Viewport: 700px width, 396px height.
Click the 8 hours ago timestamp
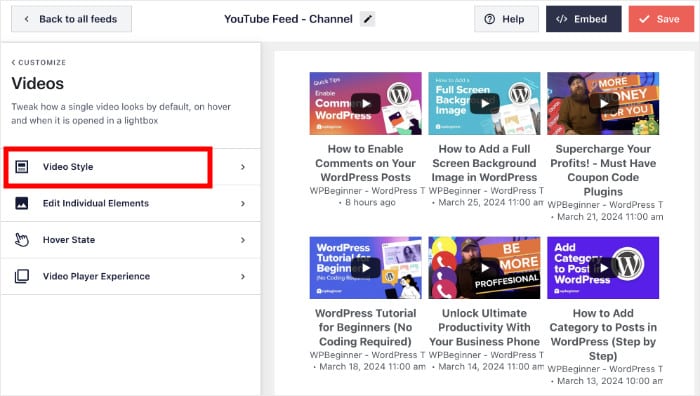(x=370, y=203)
